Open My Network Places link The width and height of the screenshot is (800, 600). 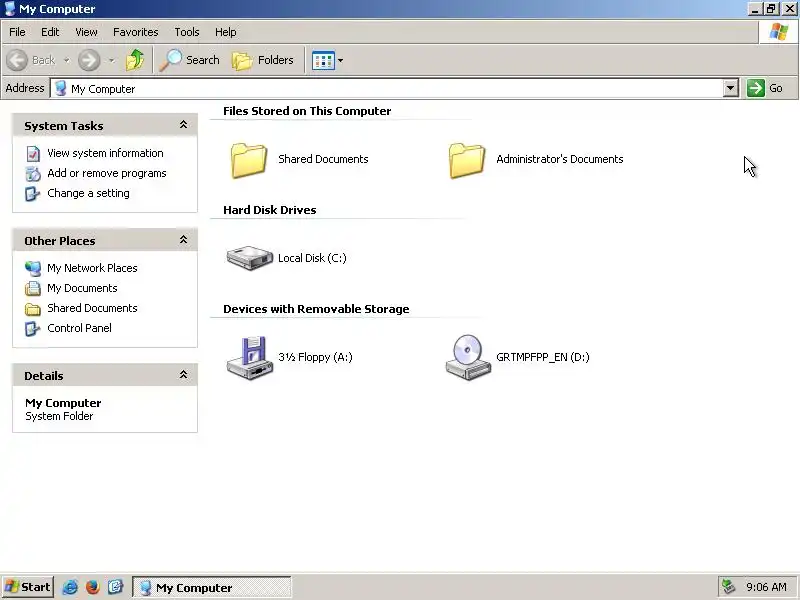[x=92, y=268]
